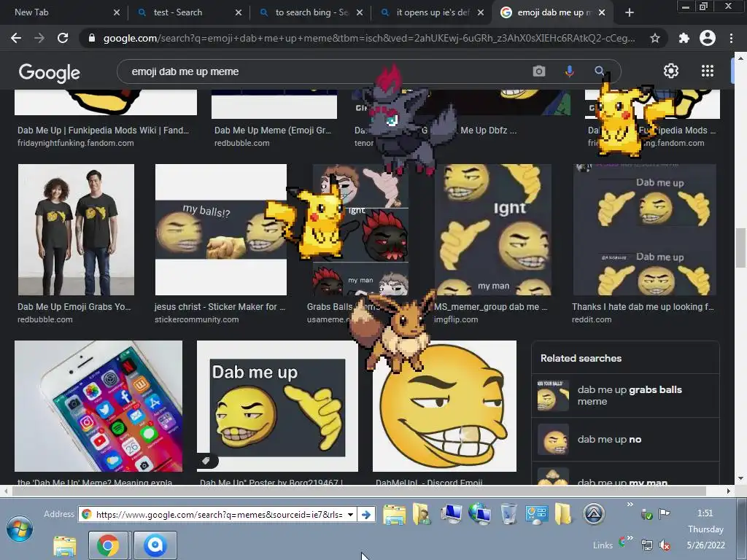Viewport: 747px width, 560px height.
Task: Expand the desktop toolbar overflow chevron above the tray
Action: pyautogui.click(x=630, y=505)
